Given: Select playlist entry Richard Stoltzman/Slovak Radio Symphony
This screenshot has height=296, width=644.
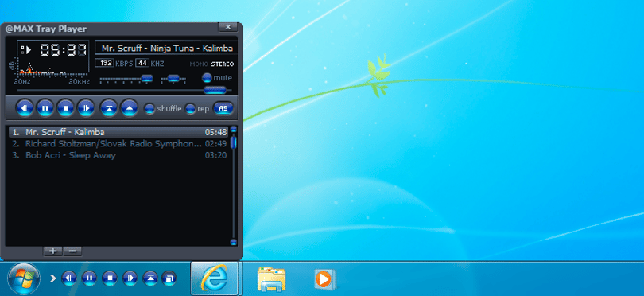Looking at the screenshot, I should click(118, 144).
